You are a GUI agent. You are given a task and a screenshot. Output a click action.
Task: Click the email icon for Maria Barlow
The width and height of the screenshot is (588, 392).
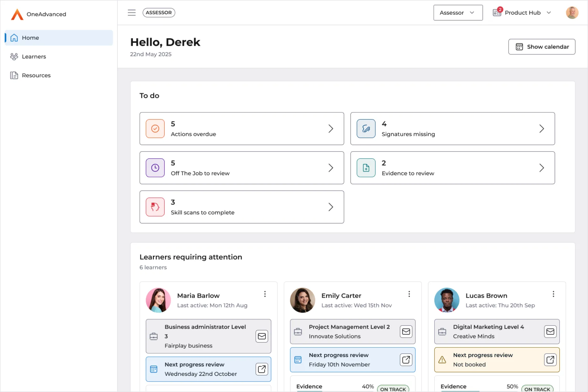click(262, 336)
